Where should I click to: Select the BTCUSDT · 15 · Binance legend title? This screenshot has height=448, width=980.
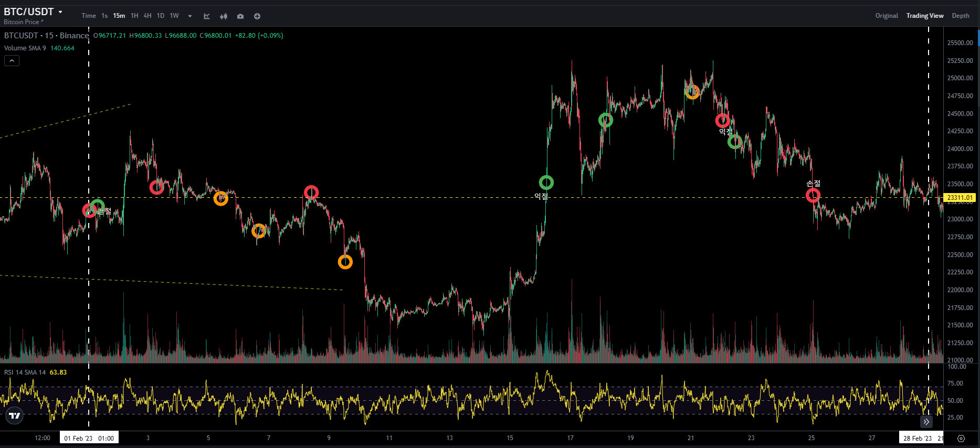pos(47,36)
